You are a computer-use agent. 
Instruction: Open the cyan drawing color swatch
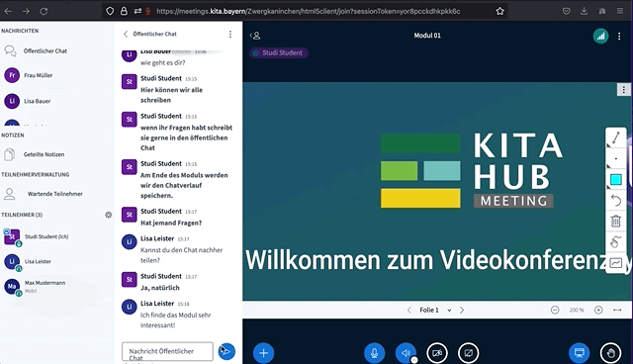[x=615, y=180]
